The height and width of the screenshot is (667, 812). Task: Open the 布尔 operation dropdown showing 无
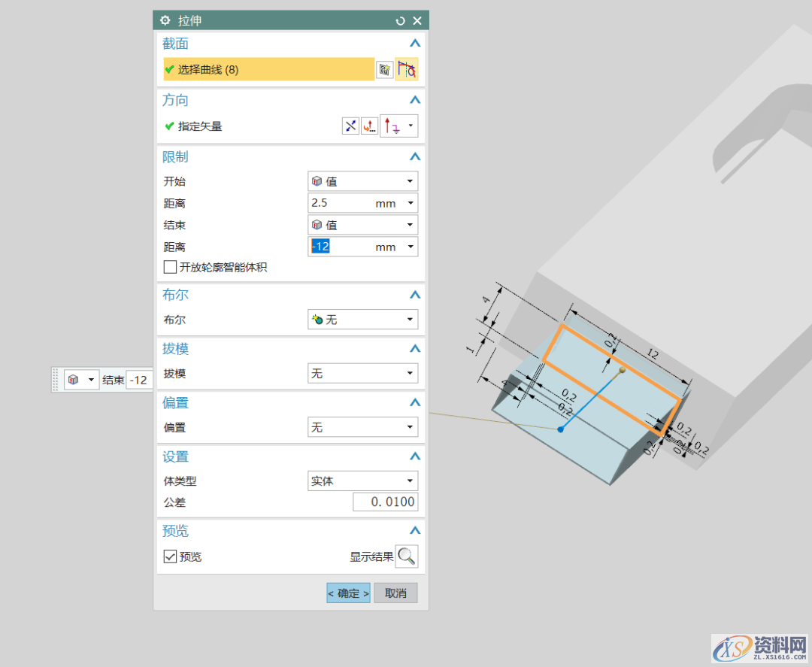coord(362,319)
